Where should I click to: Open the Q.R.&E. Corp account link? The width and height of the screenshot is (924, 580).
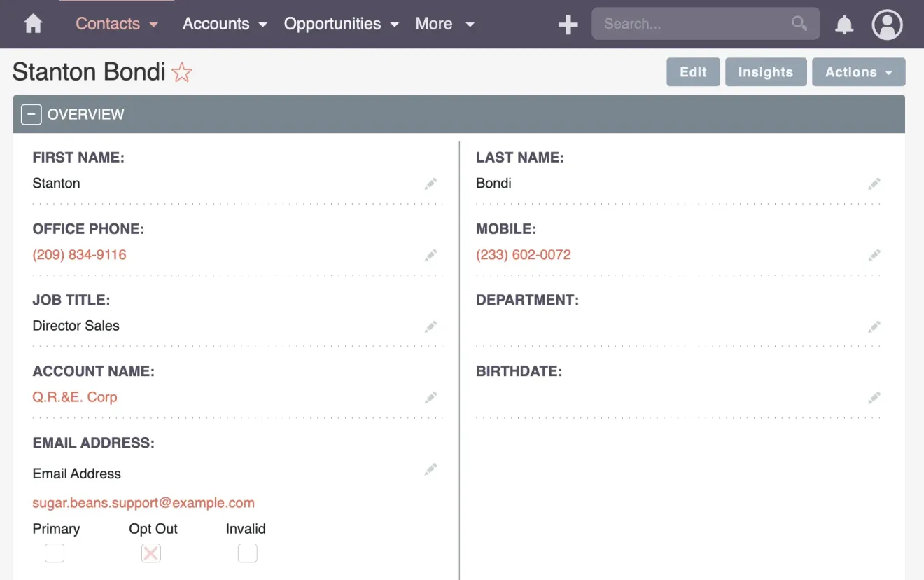[75, 396]
